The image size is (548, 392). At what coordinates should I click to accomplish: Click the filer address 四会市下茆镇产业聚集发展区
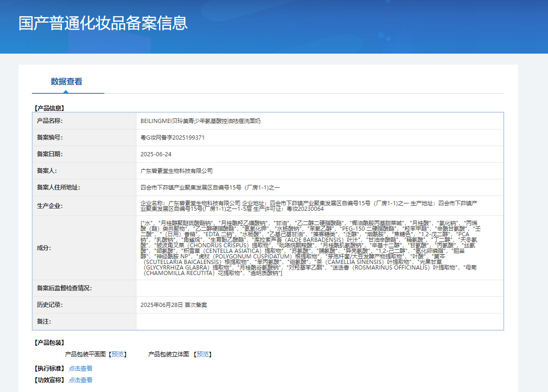click(x=210, y=188)
